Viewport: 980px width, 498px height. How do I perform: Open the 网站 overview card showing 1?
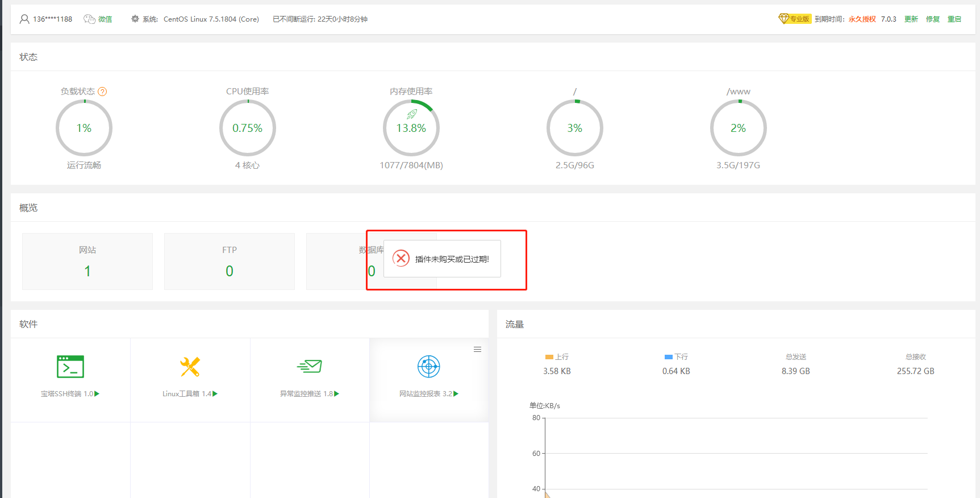point(87,262)
